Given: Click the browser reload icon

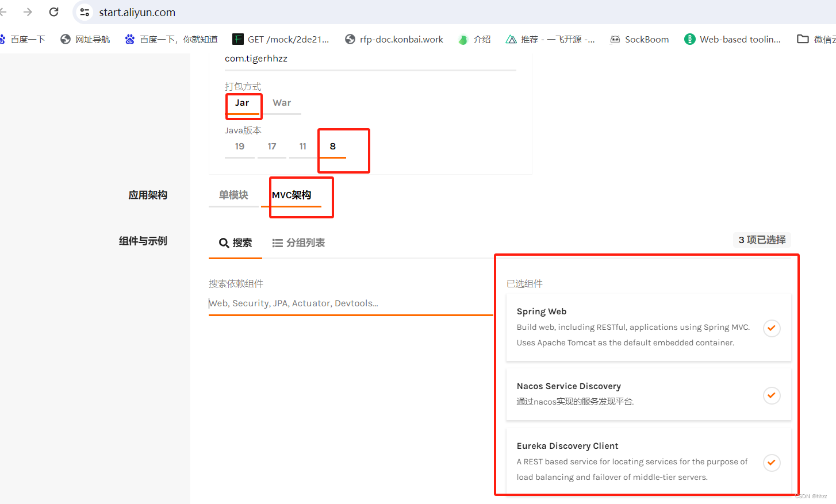Looking at the screenshot, I should [53, 12].
